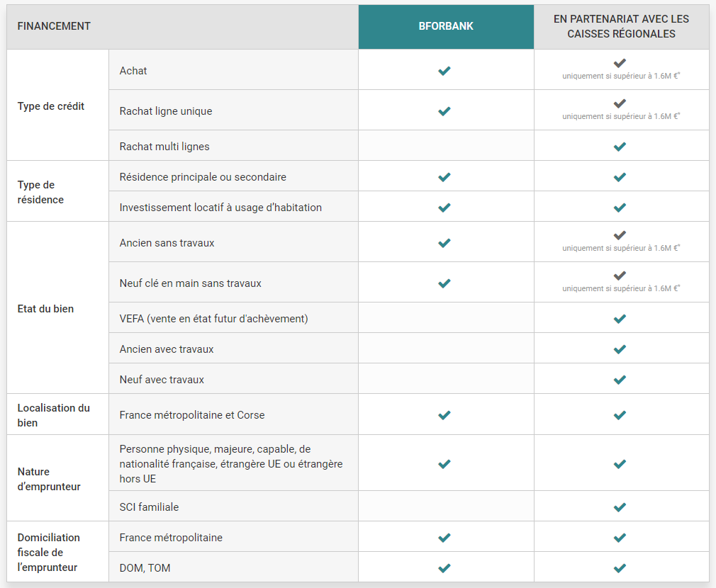Viewport: 716px width, 588px height.
Task: Click Caisses Régionales checkmark for Neuf avec travaux
Action: [x=620, y=379]
